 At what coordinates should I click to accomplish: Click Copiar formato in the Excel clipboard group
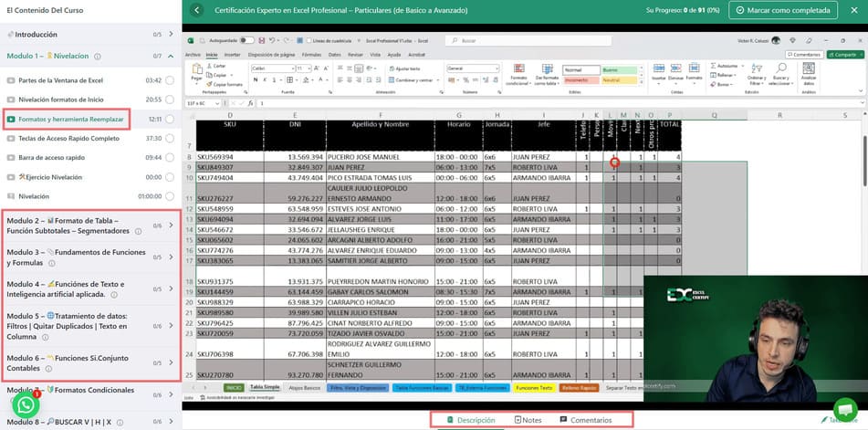(225, 84)
